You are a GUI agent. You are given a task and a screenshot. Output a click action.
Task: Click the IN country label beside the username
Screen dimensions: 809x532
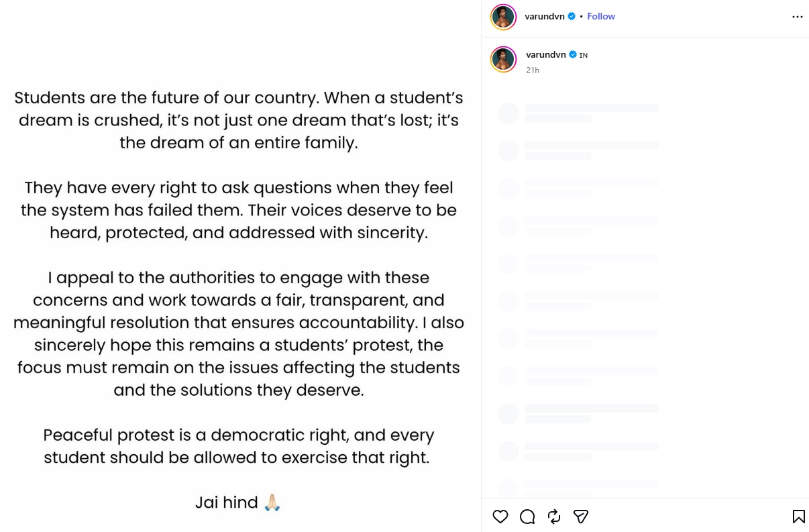tap(584, 55)
